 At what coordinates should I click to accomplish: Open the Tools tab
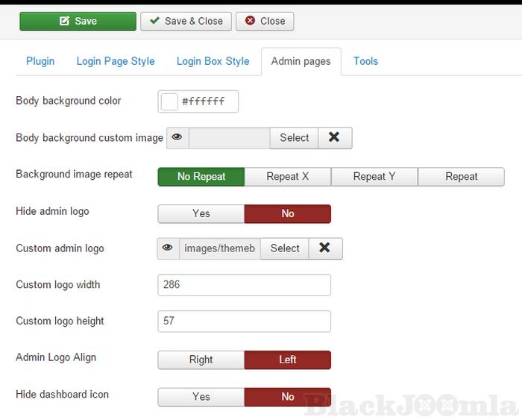(x=365, y=61)
